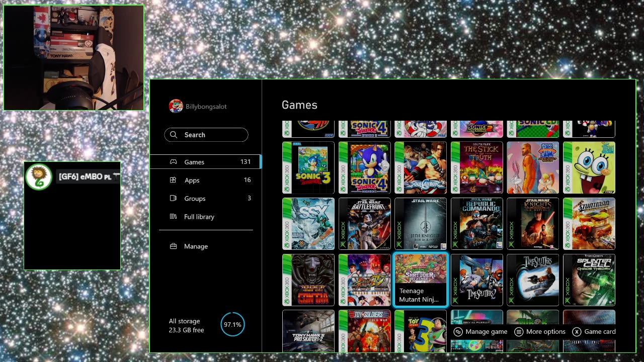This screenshot has height=362, width=644.
Task: Launch South Park Stick of Truth tile
Action: pyautogui.click(x=477, y=167)
